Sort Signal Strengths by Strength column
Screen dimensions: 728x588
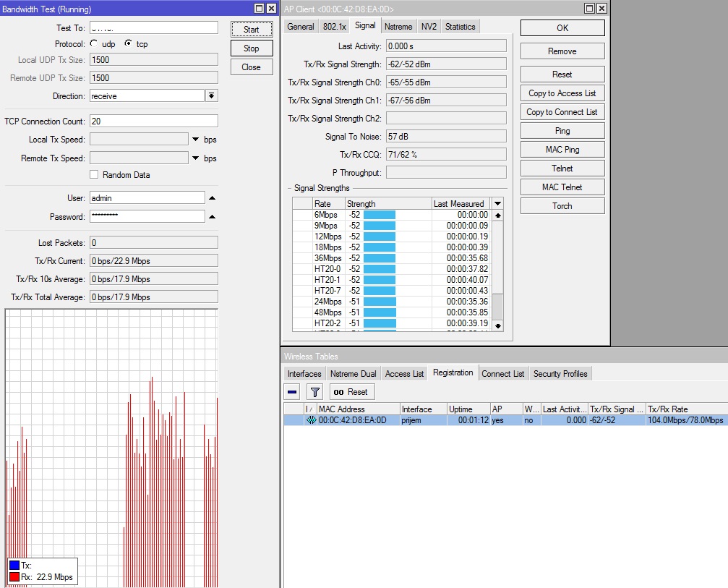[x=388, y=203]
